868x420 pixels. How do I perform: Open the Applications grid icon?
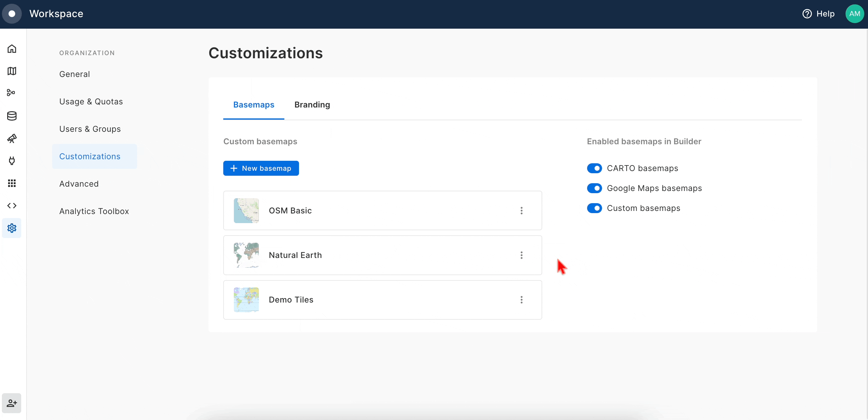tap(12, 183)
